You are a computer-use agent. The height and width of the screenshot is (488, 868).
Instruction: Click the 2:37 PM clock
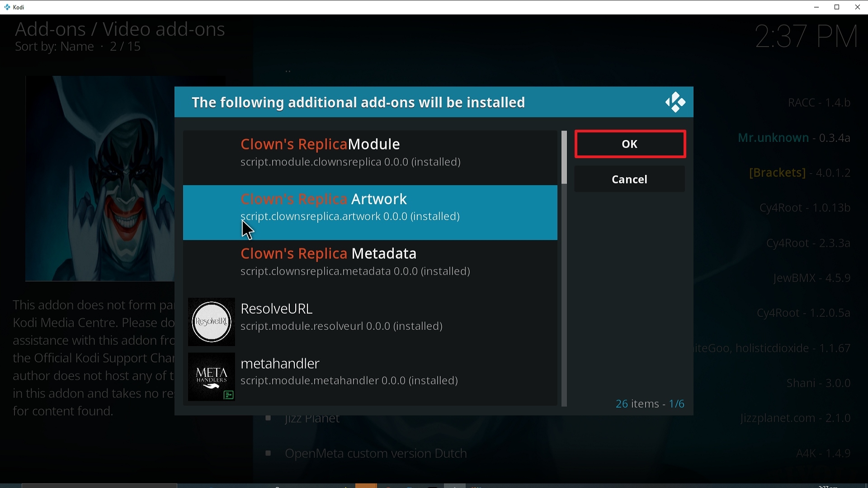[x=807, y=37]
